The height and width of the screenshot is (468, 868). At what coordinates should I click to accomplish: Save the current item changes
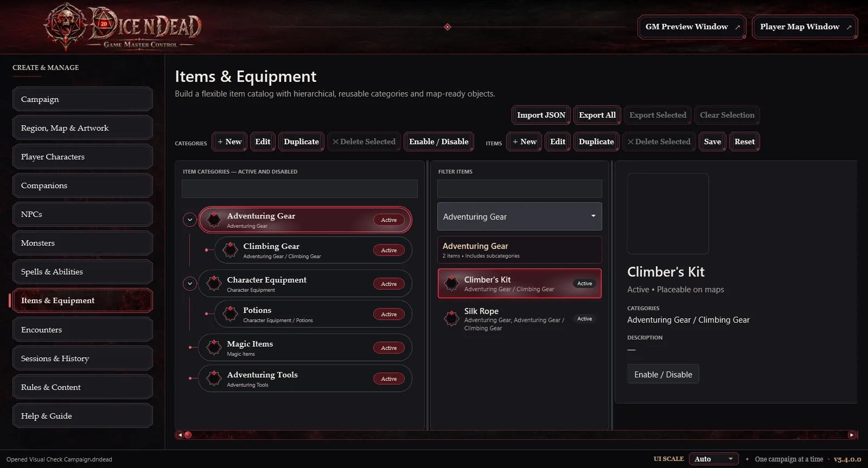click(x=712, y=142)
